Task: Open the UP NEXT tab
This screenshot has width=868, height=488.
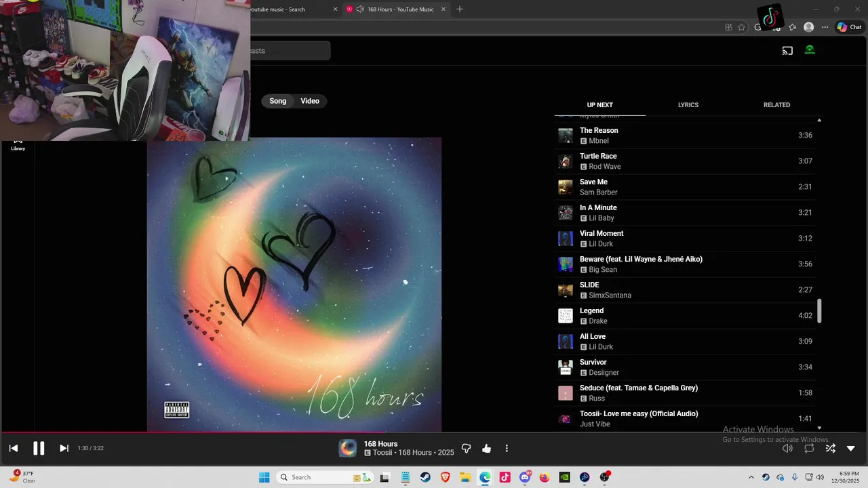Action: click(x=599, y=105)
